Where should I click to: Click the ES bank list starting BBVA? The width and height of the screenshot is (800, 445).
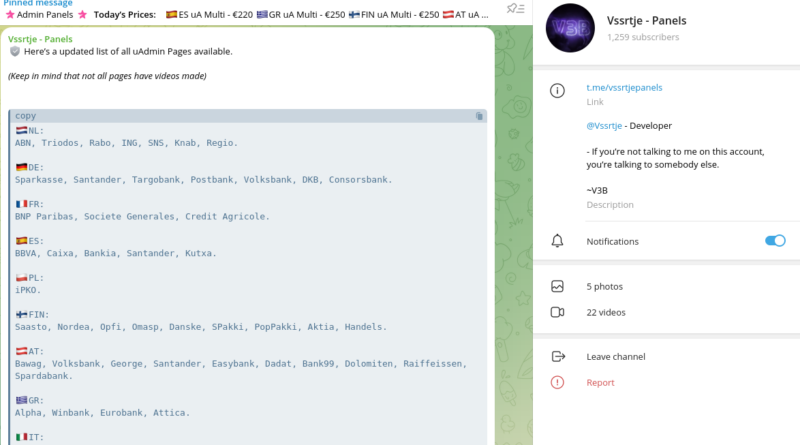click(115, 253)
